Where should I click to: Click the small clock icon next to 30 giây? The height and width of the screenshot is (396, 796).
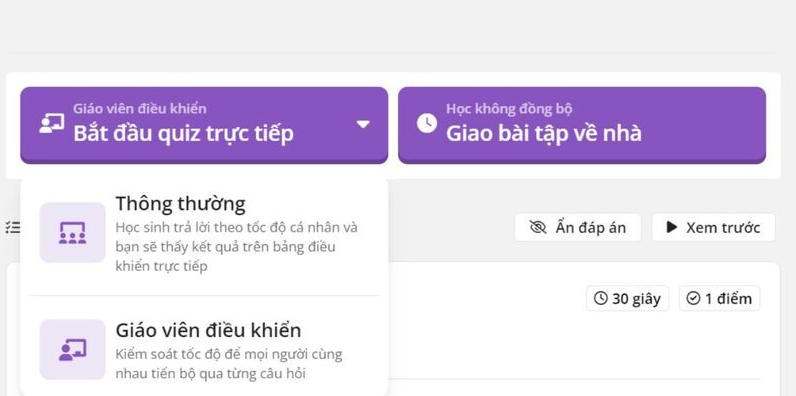(x=601, y=298)
